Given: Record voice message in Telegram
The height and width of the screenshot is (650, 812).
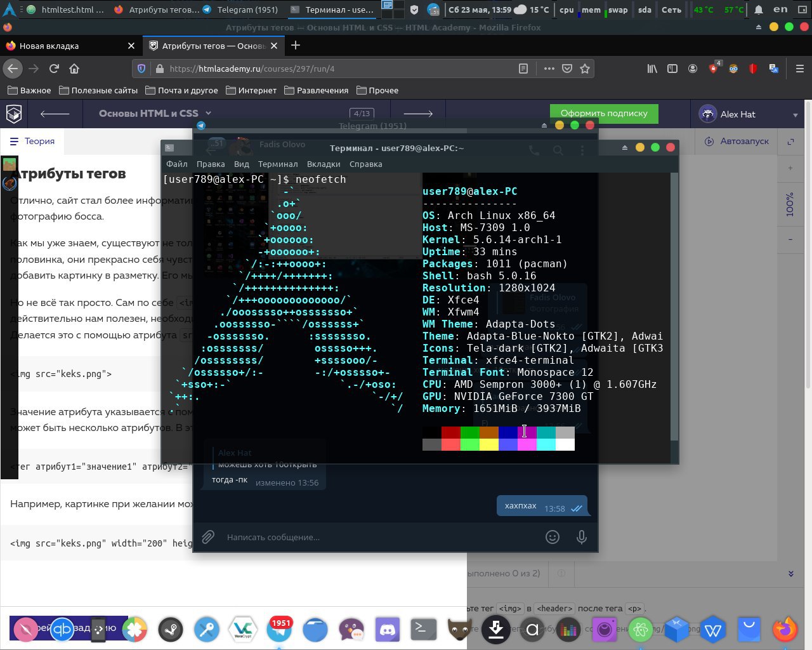Looking at the screenshot, I should tap(581, 537).
